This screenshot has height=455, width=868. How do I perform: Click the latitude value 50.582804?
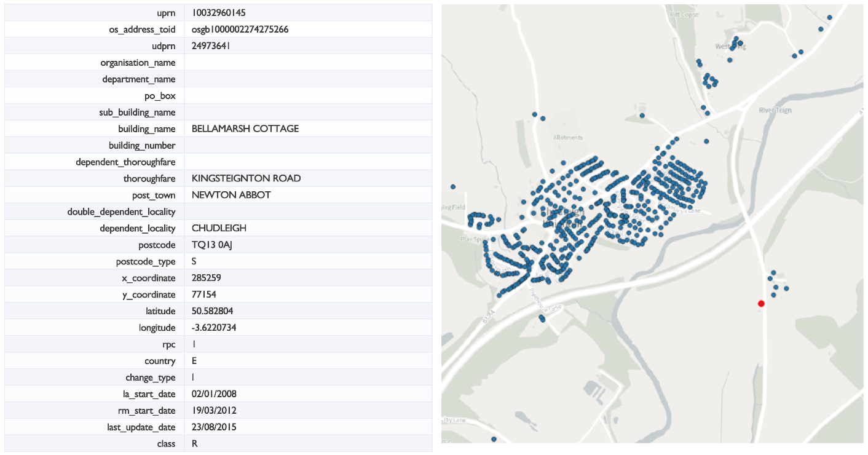[212, 311]
